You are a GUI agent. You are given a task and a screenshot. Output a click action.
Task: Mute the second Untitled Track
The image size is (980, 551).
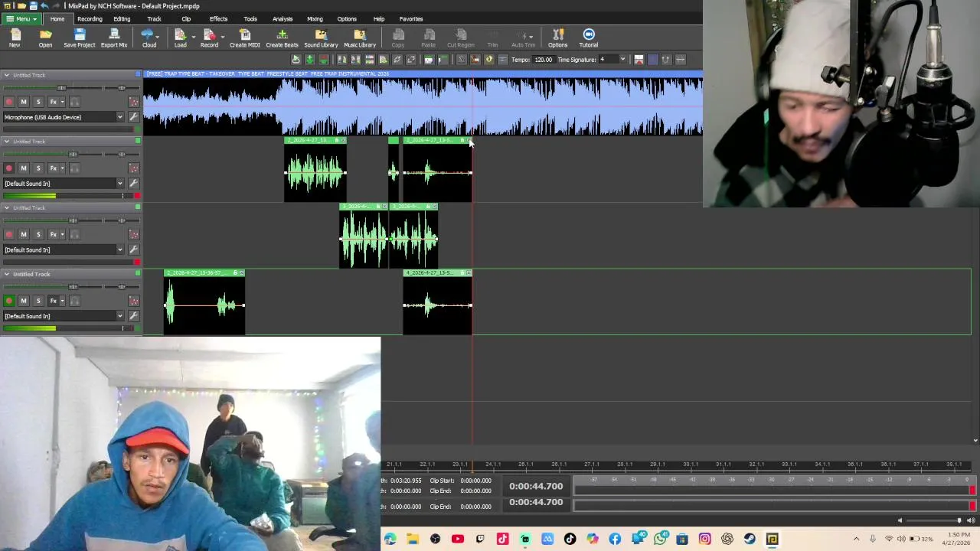pyautogui.click(x=24, y=168)
